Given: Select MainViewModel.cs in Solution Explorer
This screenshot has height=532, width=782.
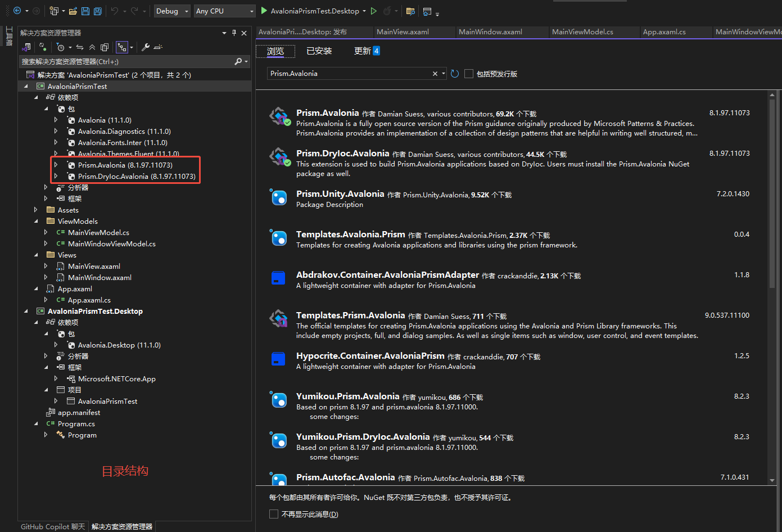Looking at the screenshot, I should (x=98, y=232).
